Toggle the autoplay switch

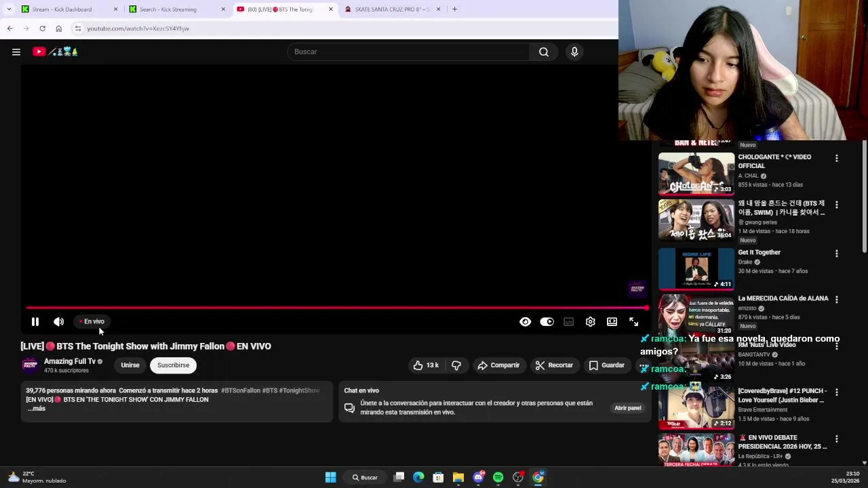[547, 322]
